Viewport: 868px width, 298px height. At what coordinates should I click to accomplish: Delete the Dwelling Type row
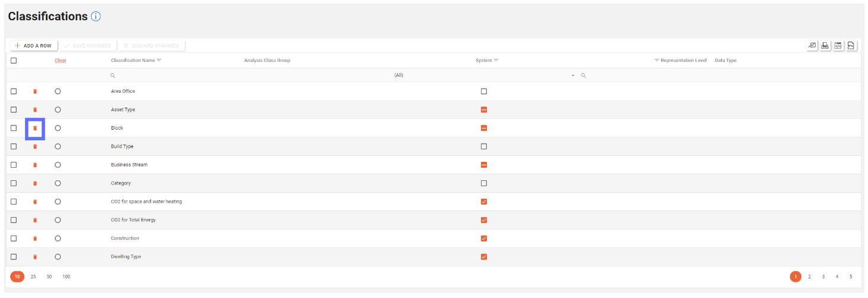point(35,257)
